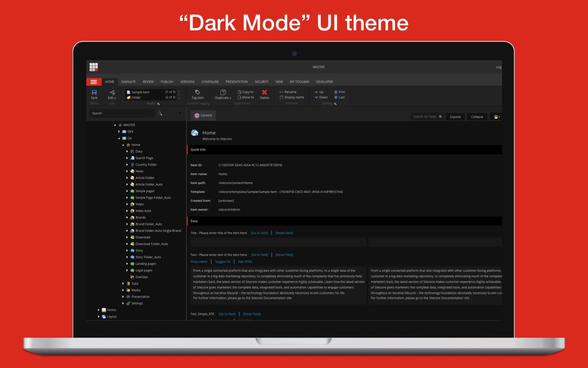Click the Home item house icon in header

point(195,133)
